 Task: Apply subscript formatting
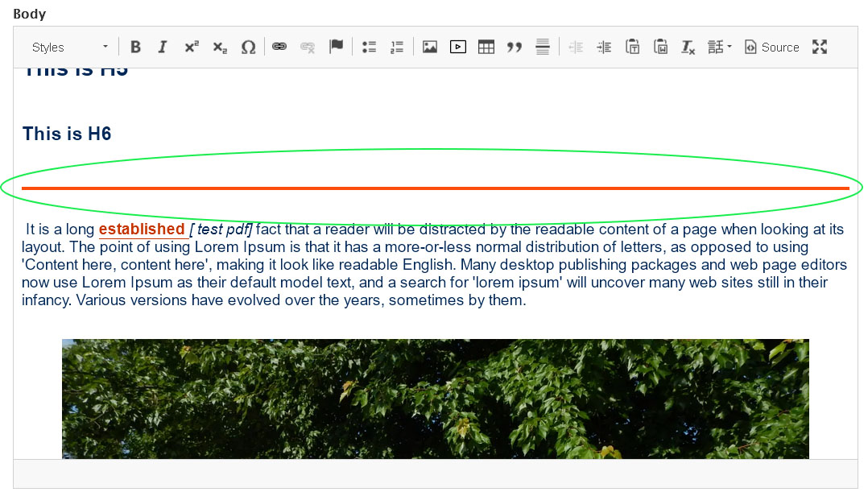point(220,47)
